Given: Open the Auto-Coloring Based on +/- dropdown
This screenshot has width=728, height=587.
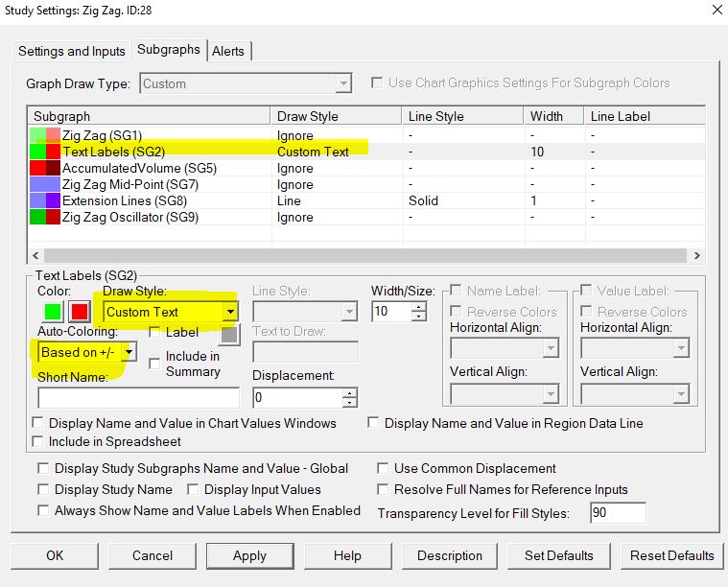Looking at the screenshot, I should tap(87, 352).
